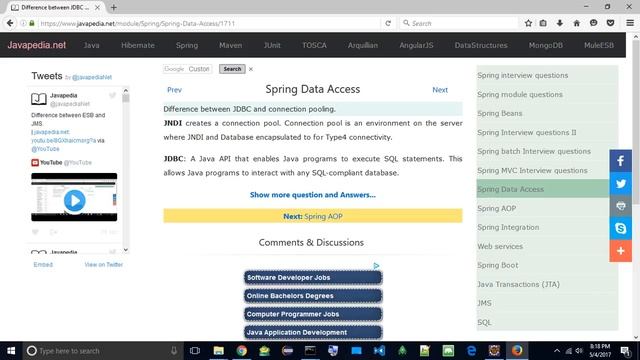Click the Embed tweets link
This screenshot has height=360, width=640.
point(43,264)
